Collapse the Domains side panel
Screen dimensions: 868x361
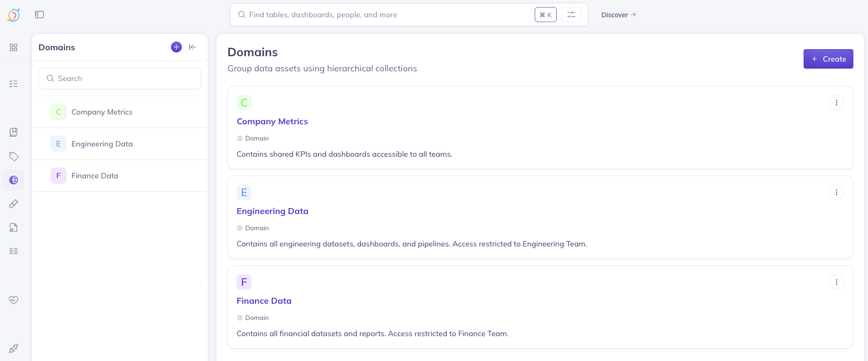pyautogui.click(x=193, y=47)
